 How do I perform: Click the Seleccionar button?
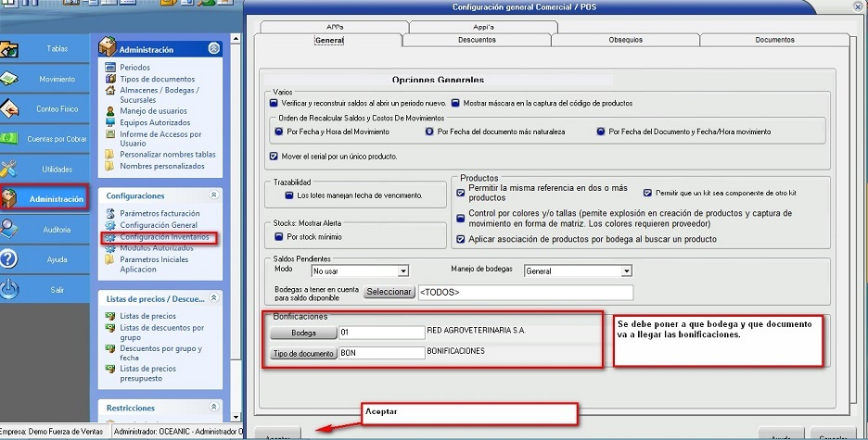(x=389, y=292)
